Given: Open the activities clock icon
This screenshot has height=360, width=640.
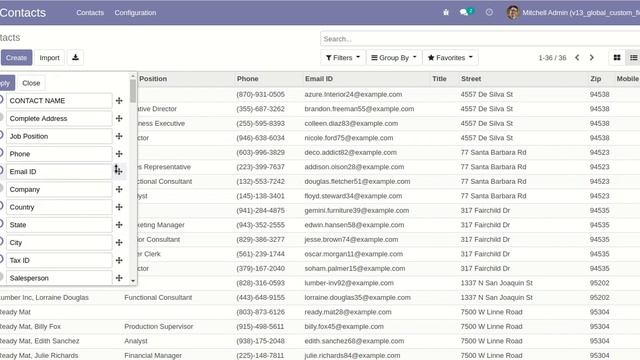Looking at the screenshot, I should coord(489,12).
